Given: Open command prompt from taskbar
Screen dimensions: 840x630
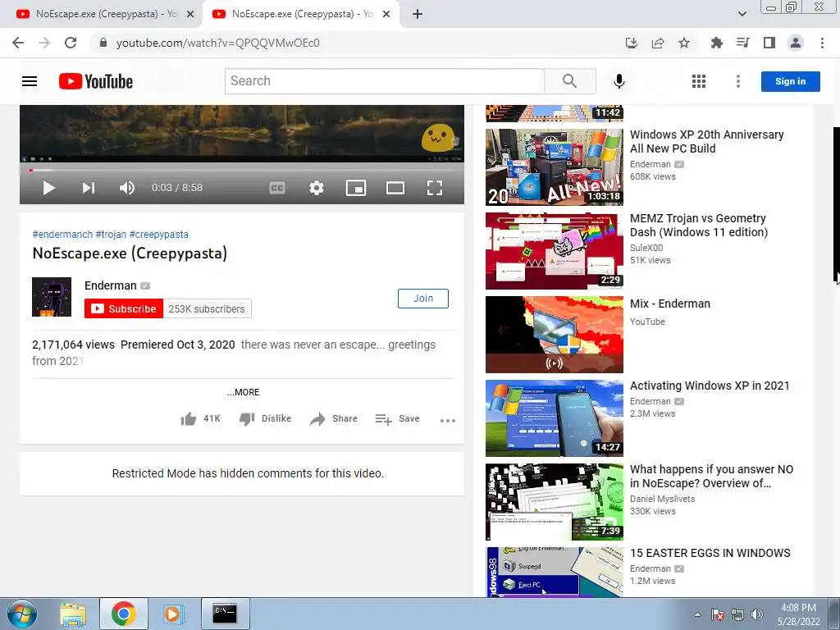Looking at the screenshot, I should coord(225,614).
